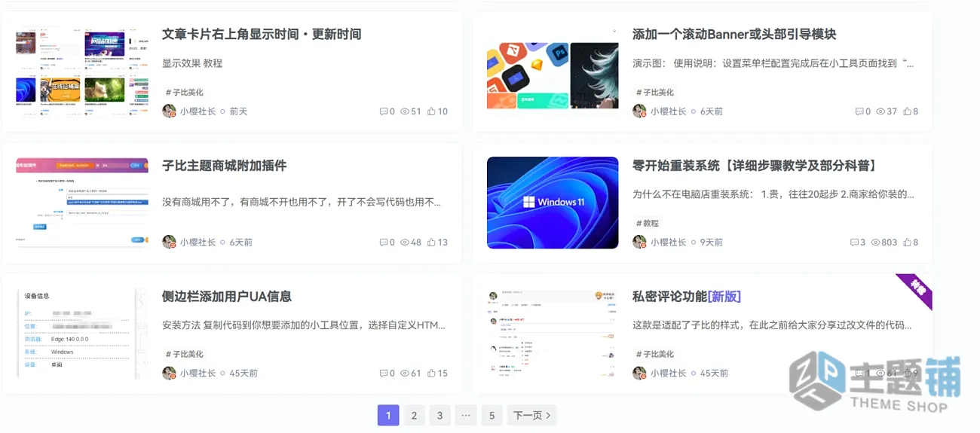
Task: Open article 添加一个滚动Banner或头部引导模块
Action: click(x=734, y=34)
